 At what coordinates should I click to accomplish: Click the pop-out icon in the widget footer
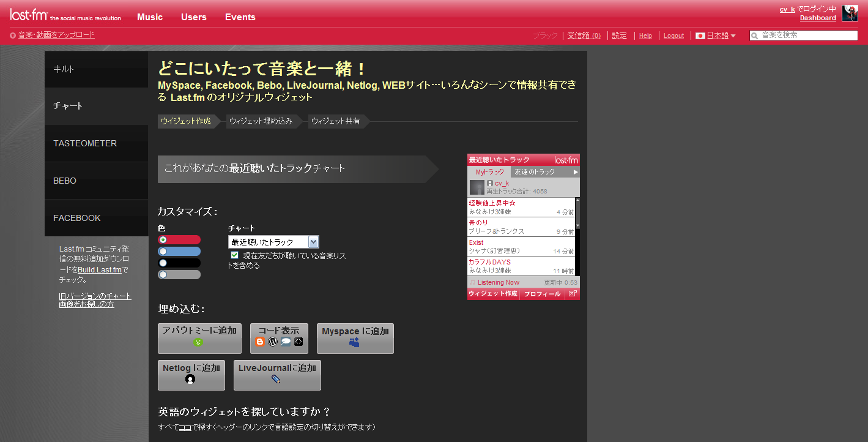(x=572, y=294)
